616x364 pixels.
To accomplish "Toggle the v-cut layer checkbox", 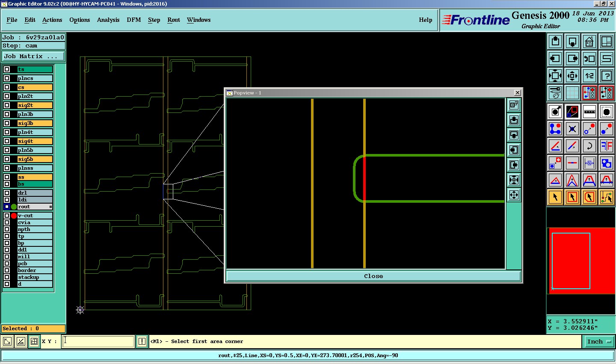I will [7, 216].
